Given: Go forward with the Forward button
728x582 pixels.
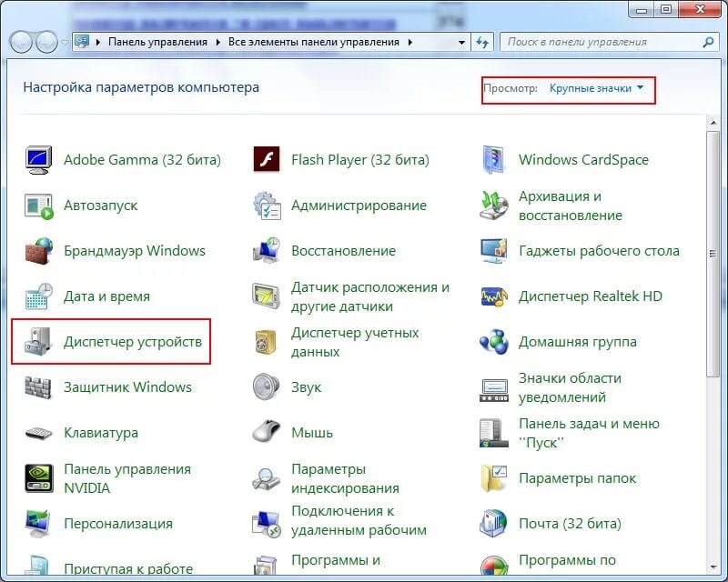Looking at the screenshot, I should pyautogui.click(x=47, y=42).
